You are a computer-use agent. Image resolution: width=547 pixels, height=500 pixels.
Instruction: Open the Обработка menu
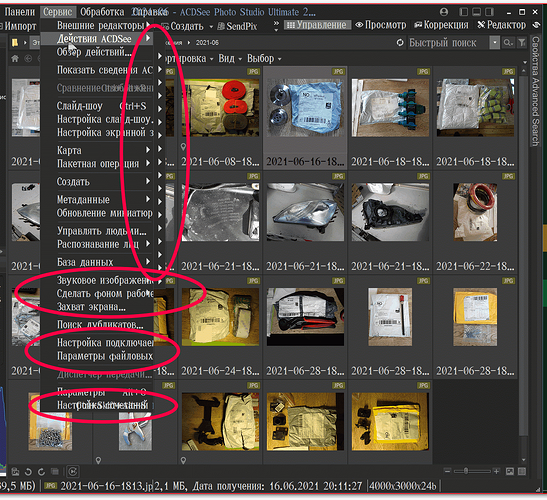click(102, 12)
